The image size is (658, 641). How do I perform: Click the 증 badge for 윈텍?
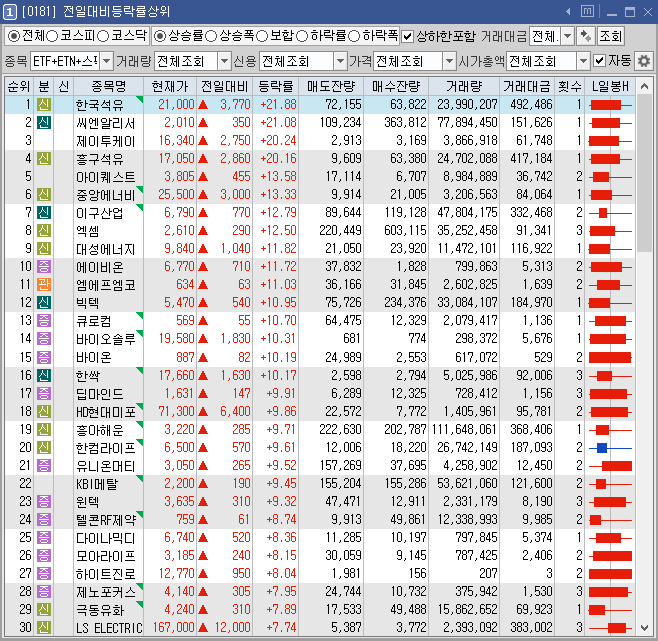pos(44,502)
